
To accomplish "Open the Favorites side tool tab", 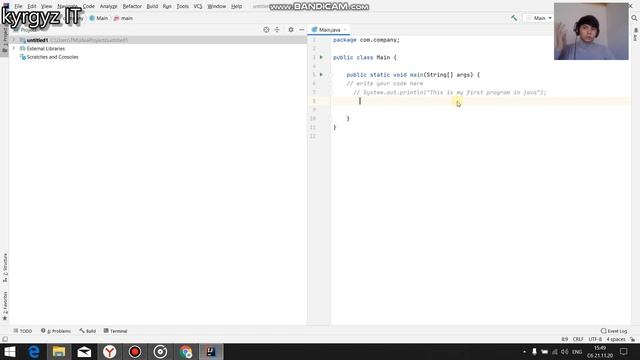I will coord(4,306).
